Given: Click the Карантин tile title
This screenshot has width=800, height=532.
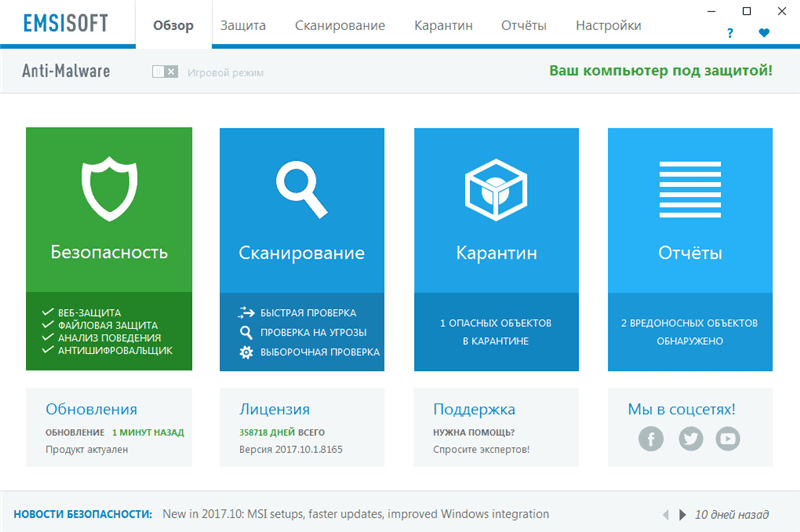Looking at the screenshot, I should pos(496,253).
